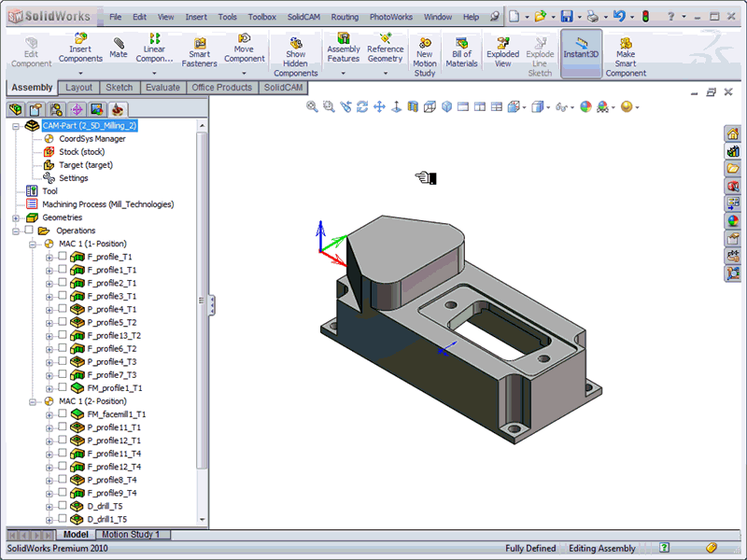The image size is (747, 560).
Task: Click the panel collapse handle beside the tree
Action: 212,305
